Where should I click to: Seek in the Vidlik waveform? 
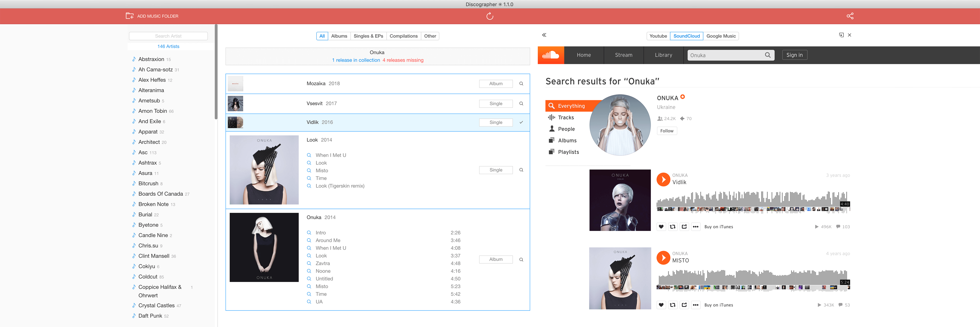tap(753, 202)
